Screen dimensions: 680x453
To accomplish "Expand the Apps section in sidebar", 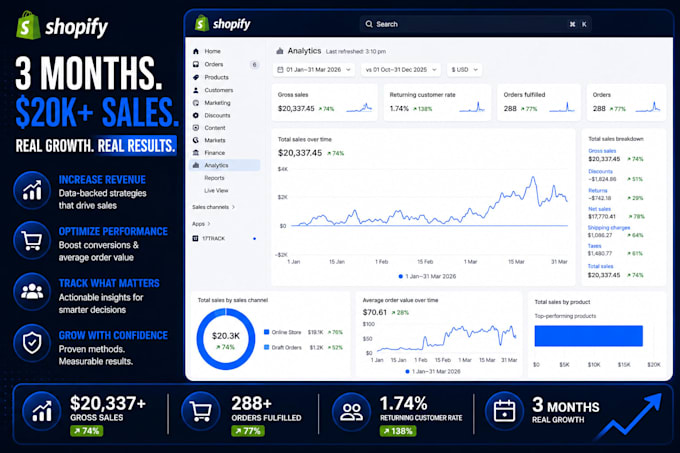I will (201, 224).
